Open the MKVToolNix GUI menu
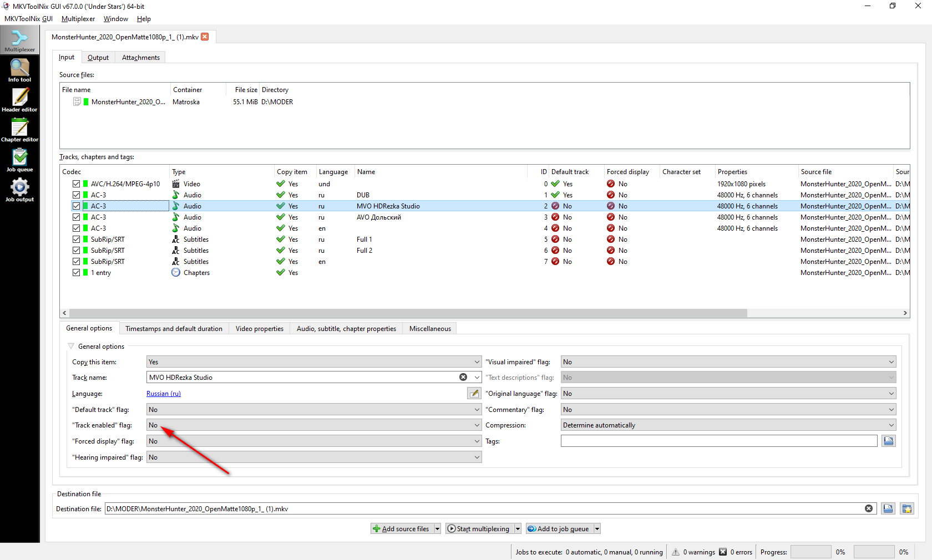The height and width of the screenshot is (560, 932). coord(28,18)
